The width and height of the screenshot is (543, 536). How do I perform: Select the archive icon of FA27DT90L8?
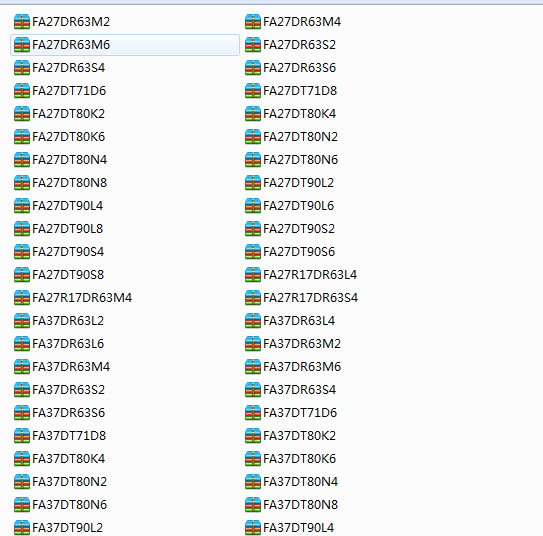22,229
